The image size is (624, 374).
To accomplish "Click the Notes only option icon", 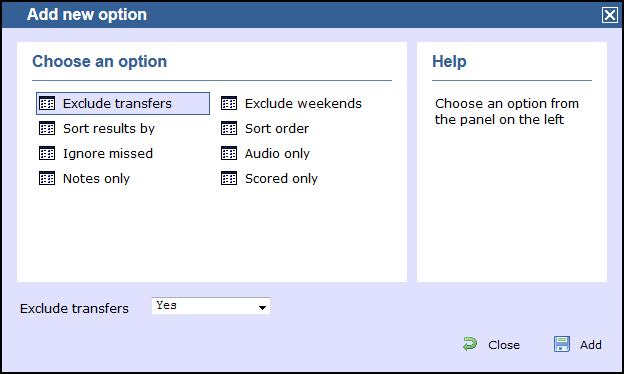I will point(47,179).
